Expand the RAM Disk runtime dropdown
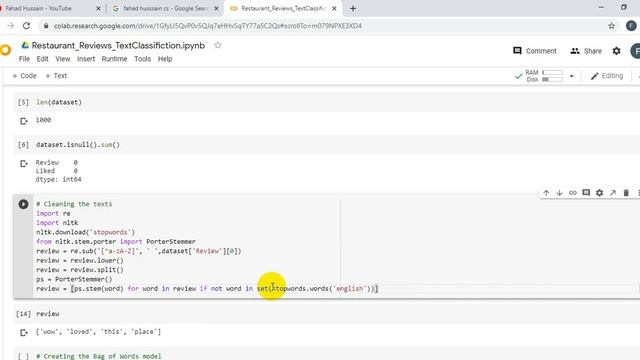The image size is (640, 360). [571, 76]
